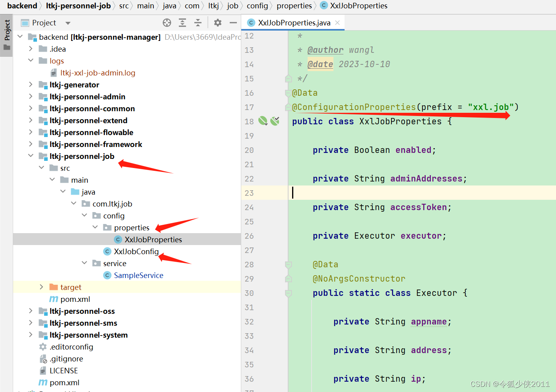Collapse the main folder
The image size is (556, 392).
pyautogui.click(x=52, y=180)
